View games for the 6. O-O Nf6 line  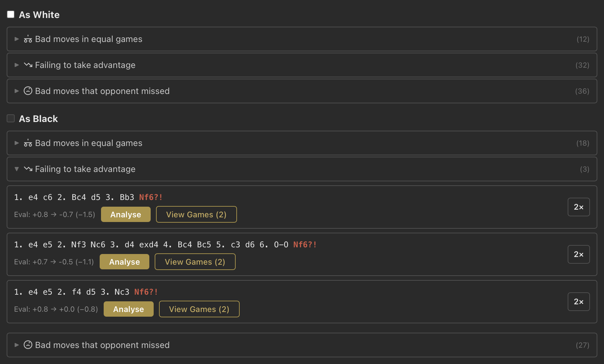click(195, 262)
